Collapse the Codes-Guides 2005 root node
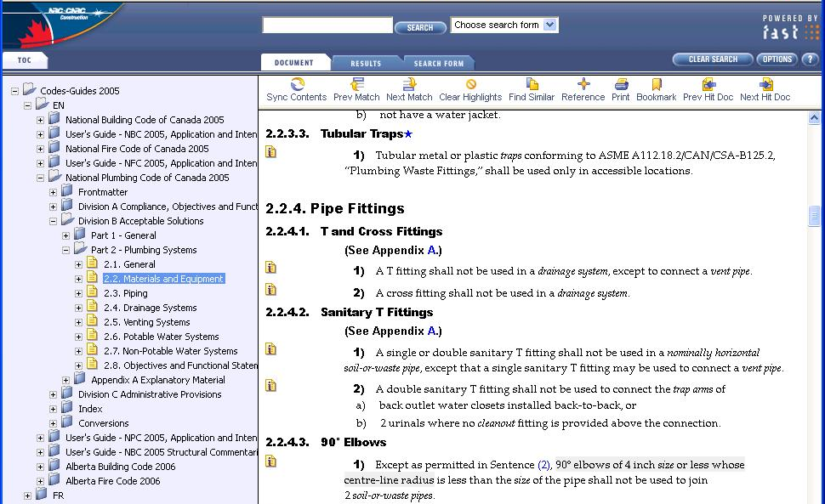 [x=14, y=92]
